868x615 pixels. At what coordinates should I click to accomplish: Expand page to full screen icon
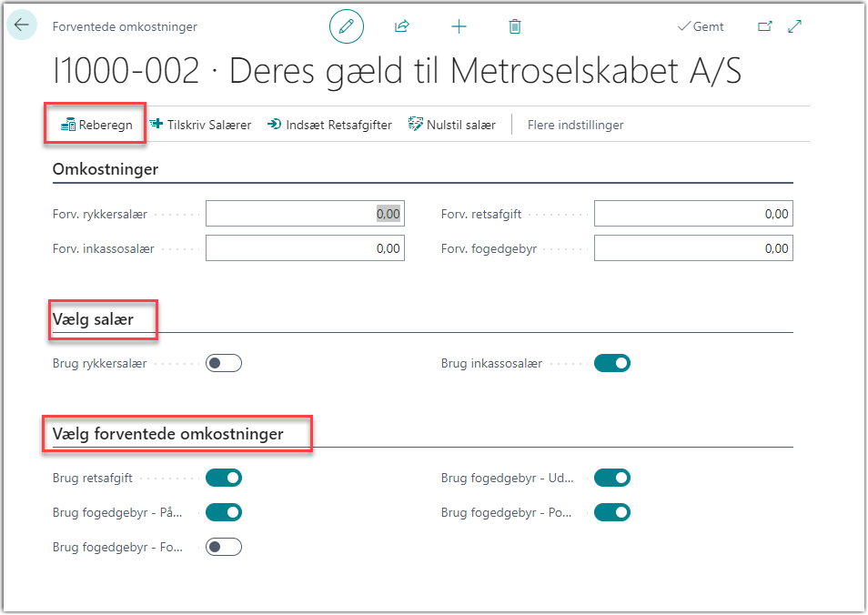click(795, 26)
